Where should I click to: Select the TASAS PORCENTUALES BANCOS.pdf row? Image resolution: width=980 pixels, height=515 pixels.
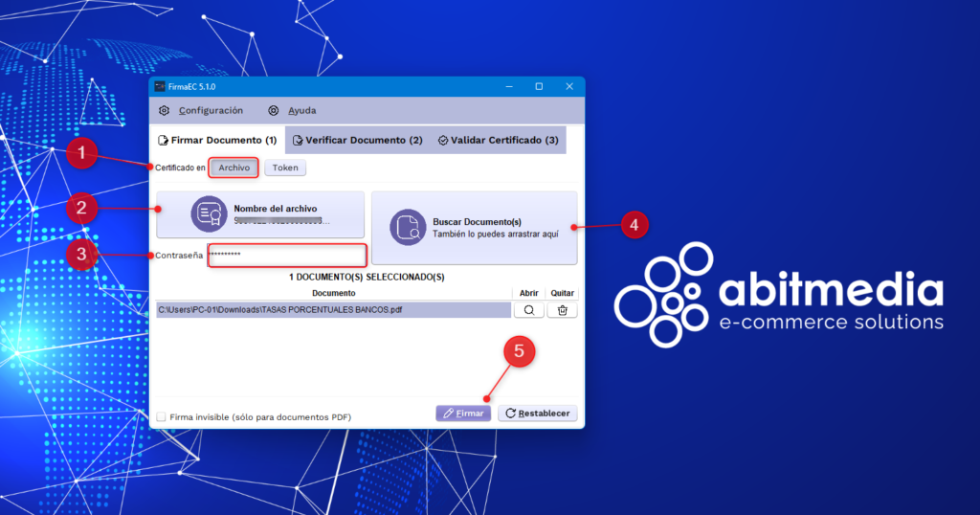[334, 310]
